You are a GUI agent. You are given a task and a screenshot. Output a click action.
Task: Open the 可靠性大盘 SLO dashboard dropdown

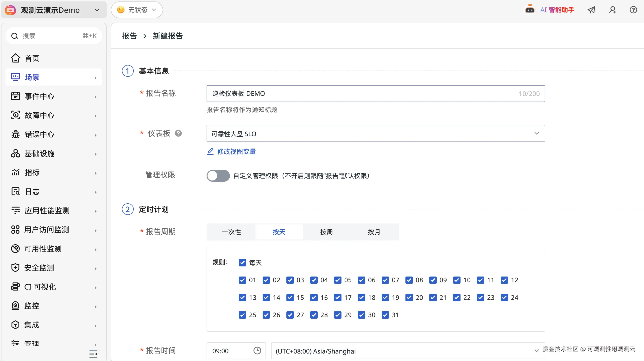tap(375, 133)
